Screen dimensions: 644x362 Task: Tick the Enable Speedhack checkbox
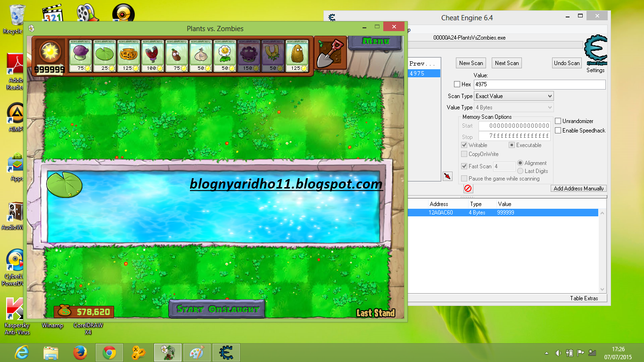[x=558, y=131]
